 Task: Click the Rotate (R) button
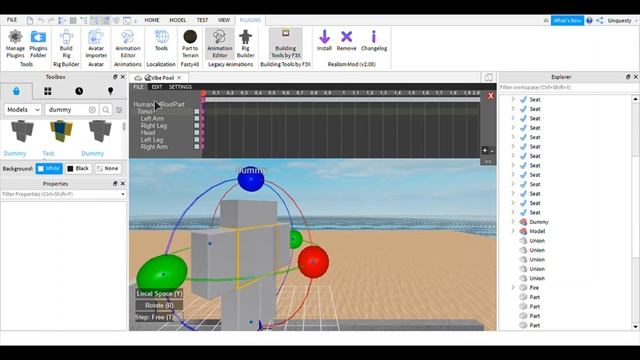coord(159,305)
